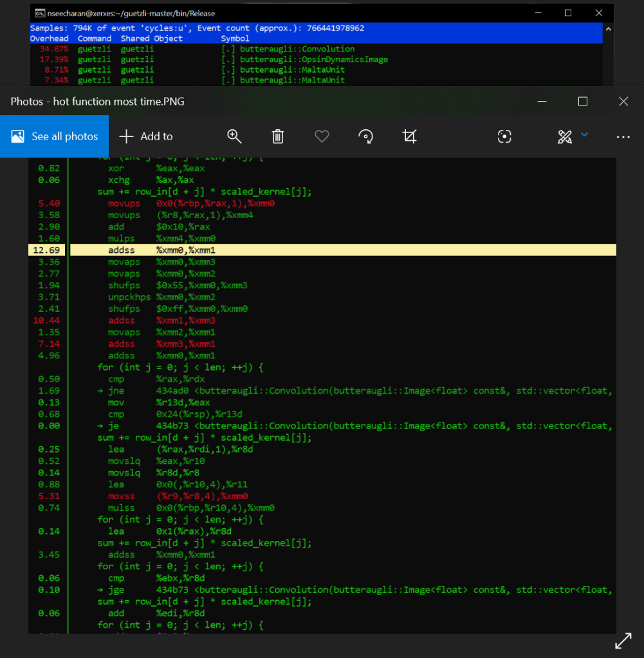Close the terminal window
Screen dimensions: 644x658
598,13
